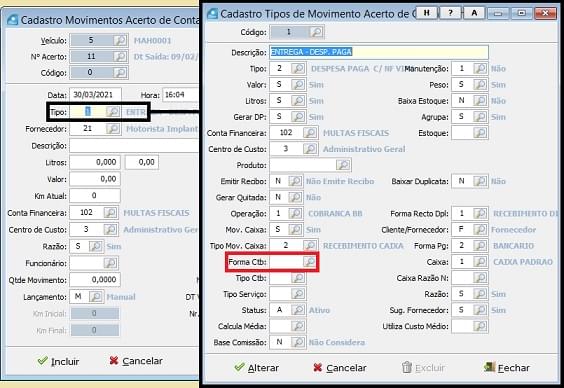
Task: Click search icon beside Caixa value 1
Action: pyautogui.click(x=481, y=261)
